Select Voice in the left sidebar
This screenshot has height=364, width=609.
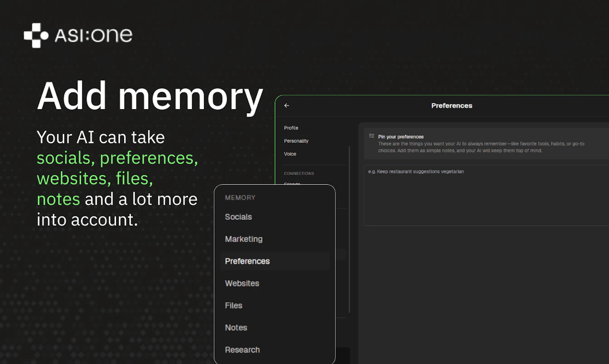click(x=290, y=154)
